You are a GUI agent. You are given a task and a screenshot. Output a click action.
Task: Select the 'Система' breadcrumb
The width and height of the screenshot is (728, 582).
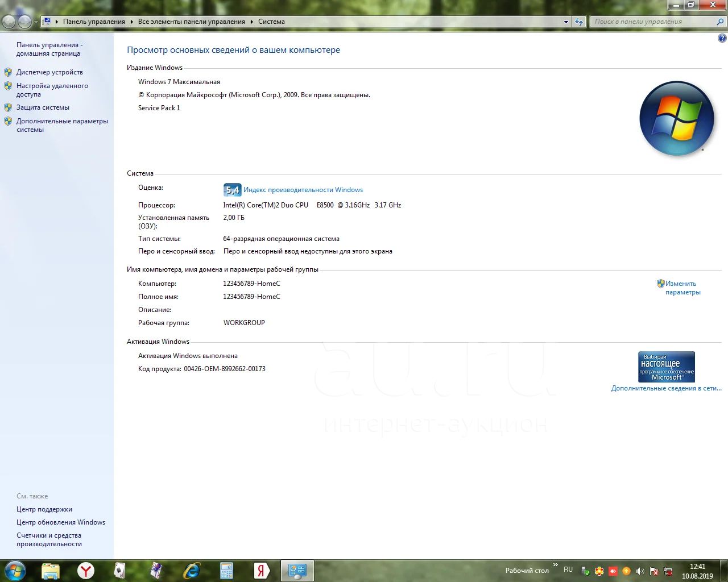click(x=271, y=22)
